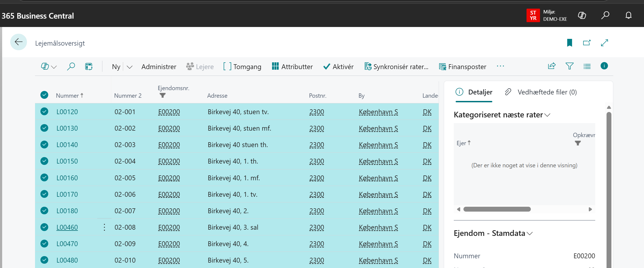Search the list with the magnifier icon

(x=71, y=66)
